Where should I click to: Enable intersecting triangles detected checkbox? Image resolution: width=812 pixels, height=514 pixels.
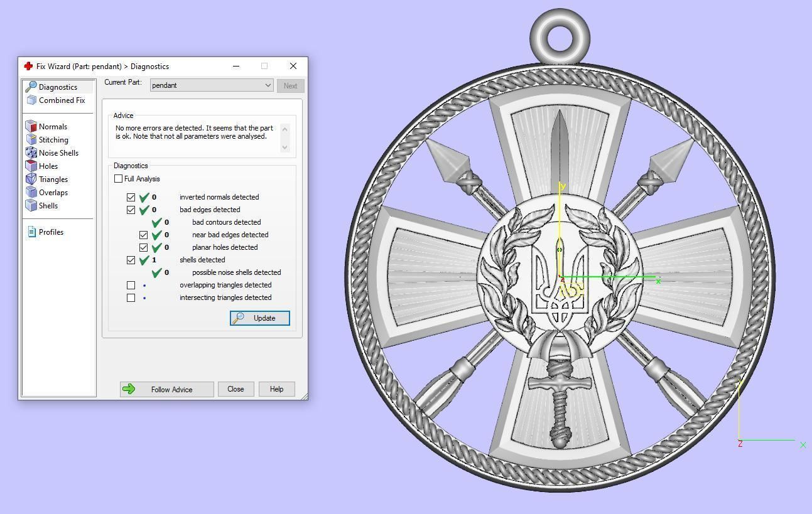(131, 297)
